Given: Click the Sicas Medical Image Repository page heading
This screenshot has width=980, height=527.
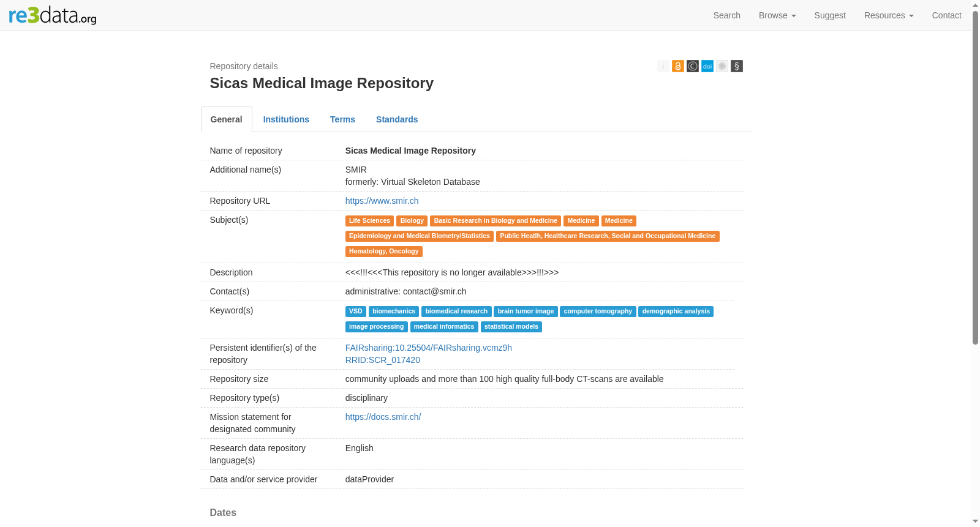Looking at the screenshot, I should (322, 83).
